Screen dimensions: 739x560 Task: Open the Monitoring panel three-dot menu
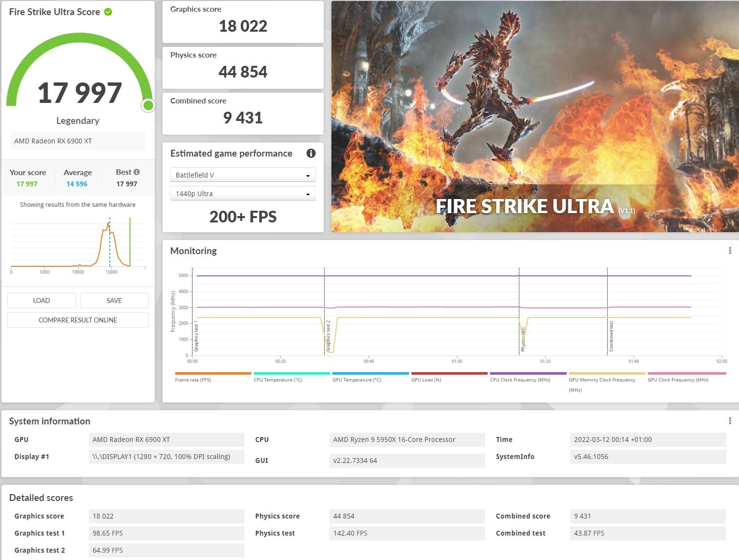730,251
